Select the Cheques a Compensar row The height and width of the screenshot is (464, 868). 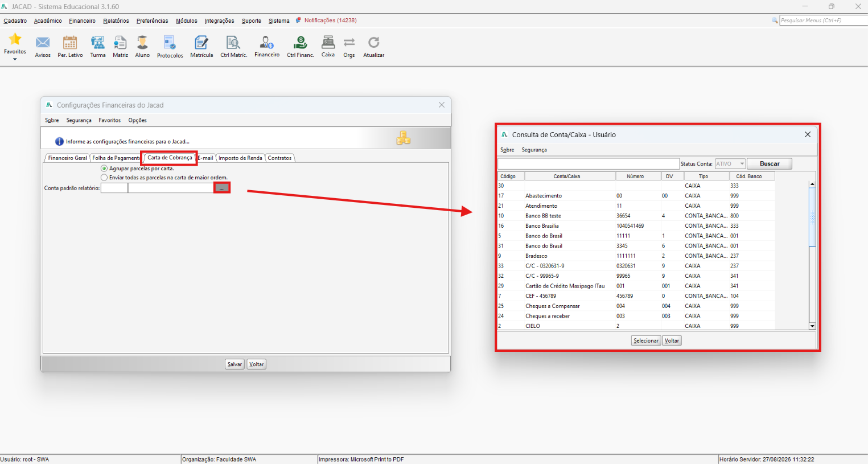point(636,306)
